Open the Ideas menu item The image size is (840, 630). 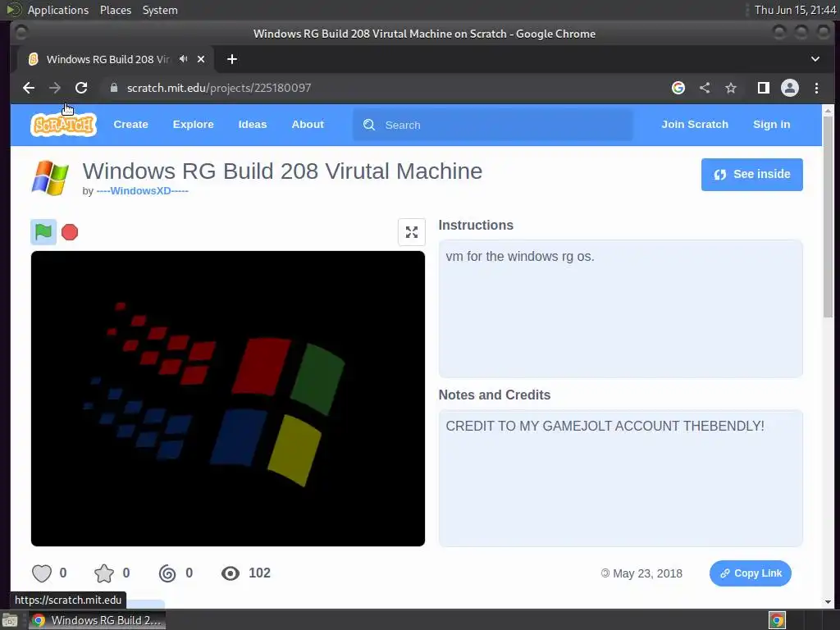pyautogui.click(x=253, y=125)
